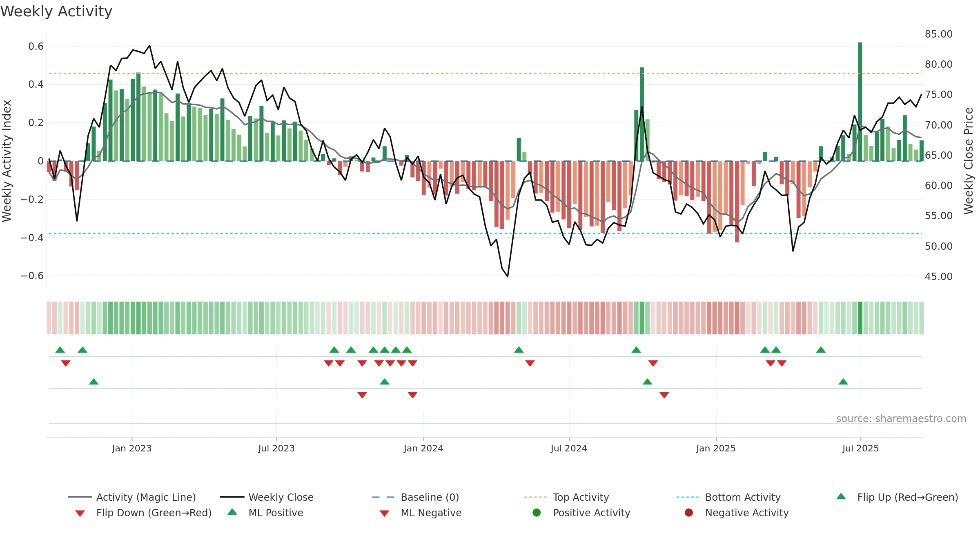Click the ML Positive legend triangle icon
This screenshot has width=980, height=551.
[x=232, y=512]
